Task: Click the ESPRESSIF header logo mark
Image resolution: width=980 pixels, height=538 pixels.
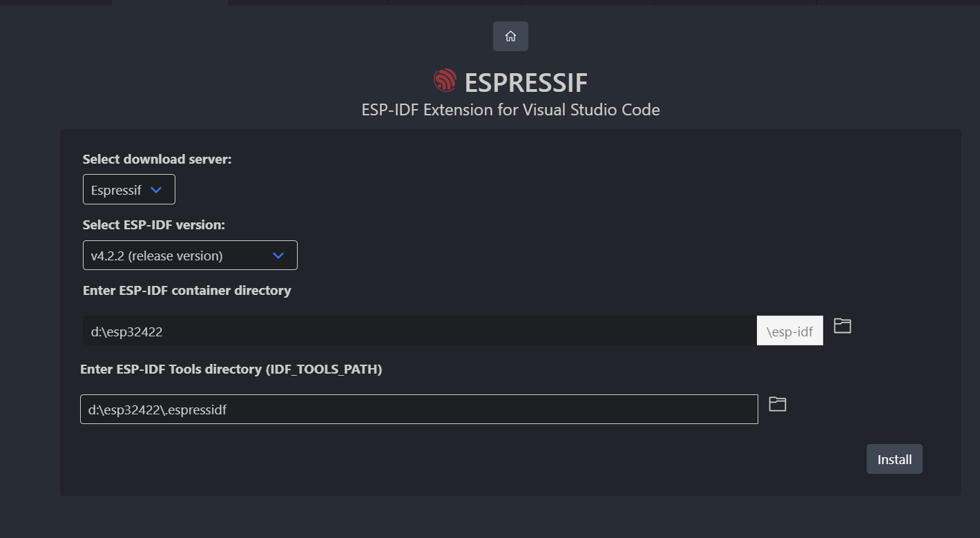Action: [445, 80]
